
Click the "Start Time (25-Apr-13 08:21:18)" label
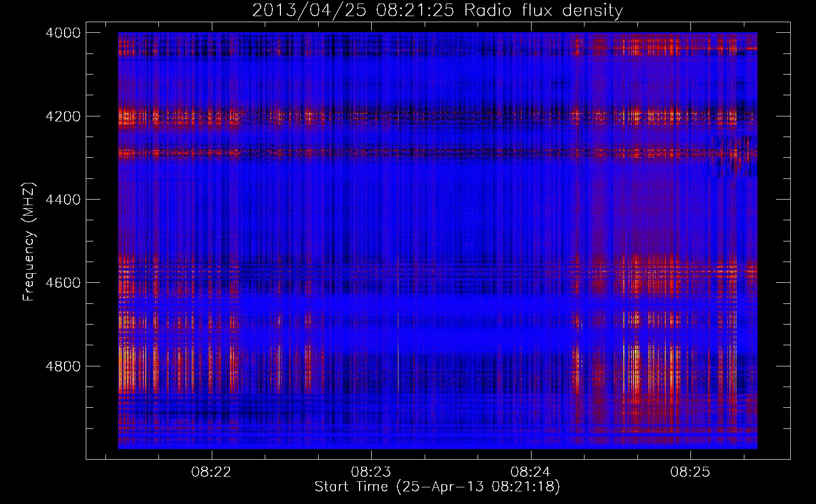pos(437,487)
